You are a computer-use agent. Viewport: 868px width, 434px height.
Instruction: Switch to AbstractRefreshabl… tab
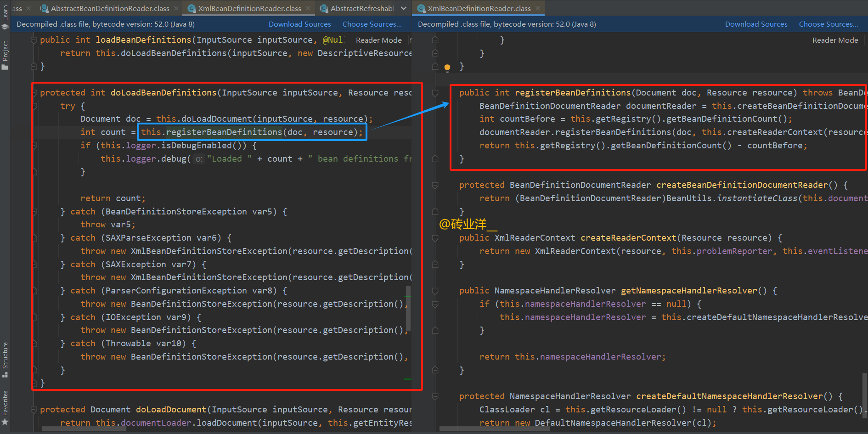point(357,8)
